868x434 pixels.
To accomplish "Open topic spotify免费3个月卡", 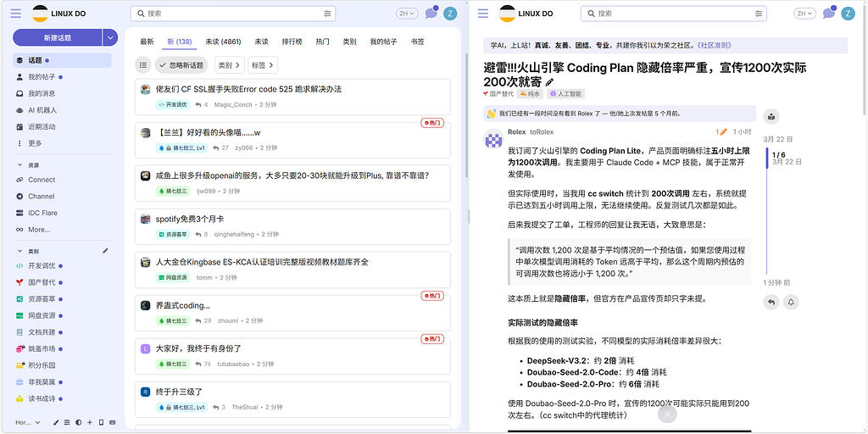I will (189, 219).
